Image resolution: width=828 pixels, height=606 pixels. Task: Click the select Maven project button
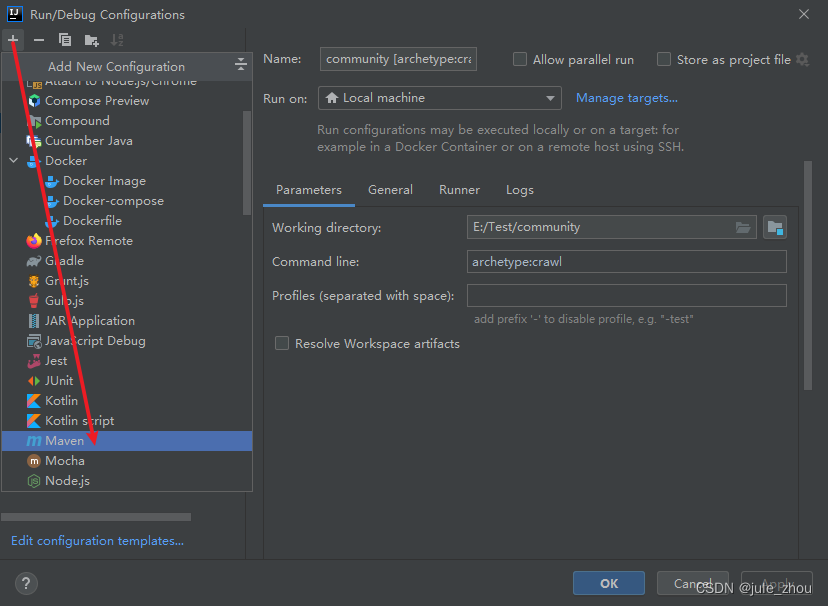tap(775, 228)
